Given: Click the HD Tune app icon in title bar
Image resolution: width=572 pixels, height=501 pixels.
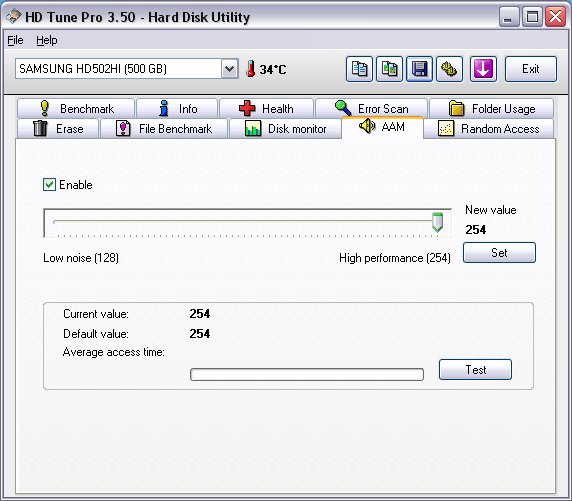Looking at the screenshot, I should [x=14, y=16].
